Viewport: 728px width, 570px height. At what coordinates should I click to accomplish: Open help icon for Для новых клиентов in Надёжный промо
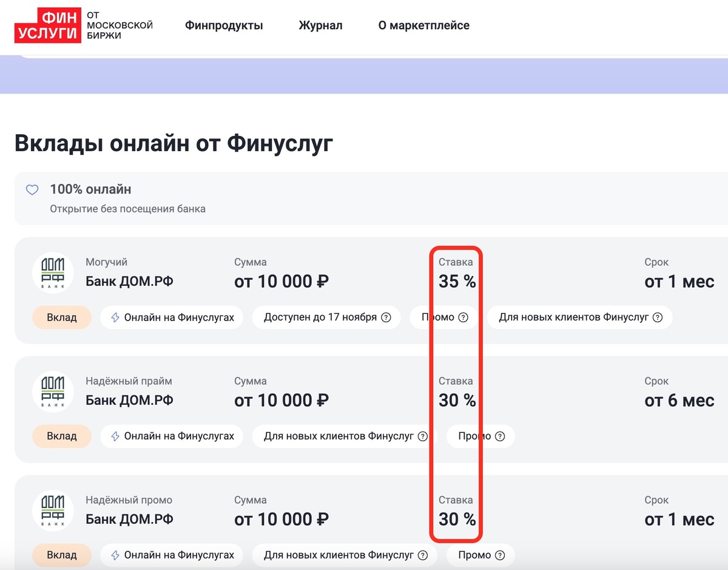pyautogui.click(x=423, y=555)
